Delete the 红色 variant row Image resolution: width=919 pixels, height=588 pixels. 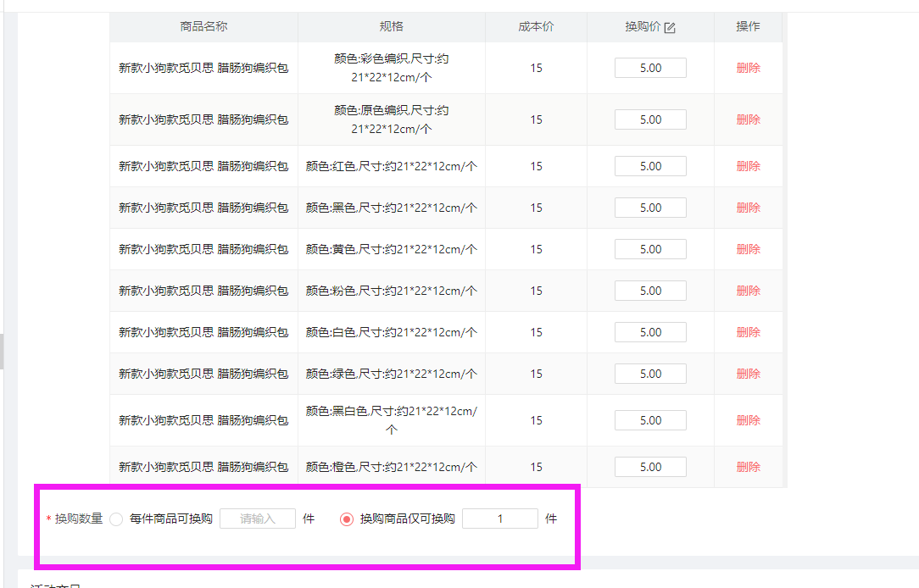[748, 166]
